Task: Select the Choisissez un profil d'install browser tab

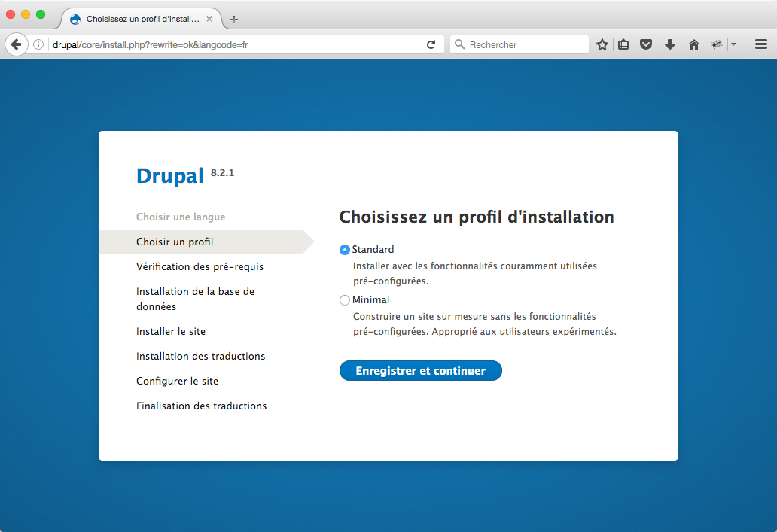Action: (x=142, y=19)
